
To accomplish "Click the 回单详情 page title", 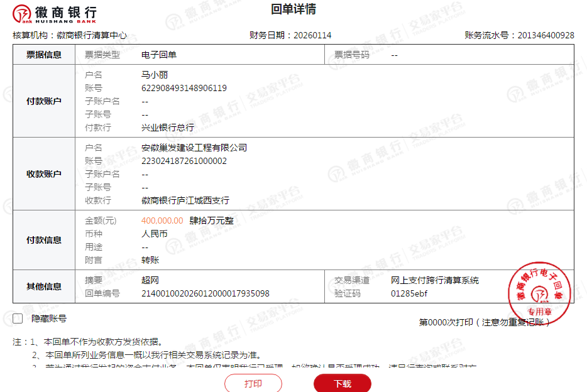I will 293,9.
